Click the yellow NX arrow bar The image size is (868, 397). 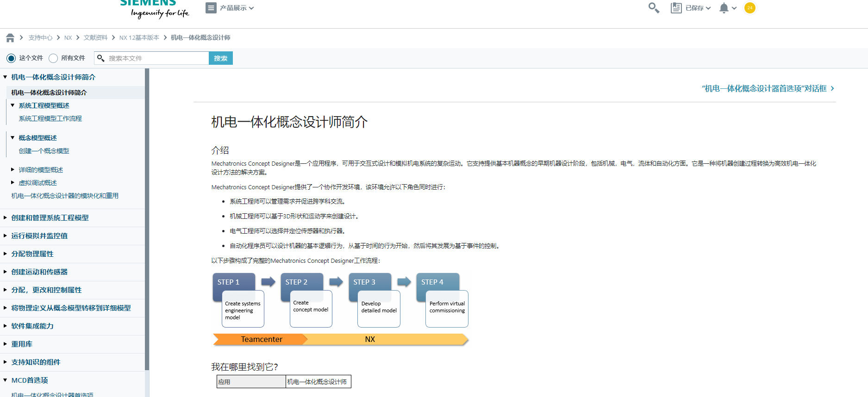point(387,340)
